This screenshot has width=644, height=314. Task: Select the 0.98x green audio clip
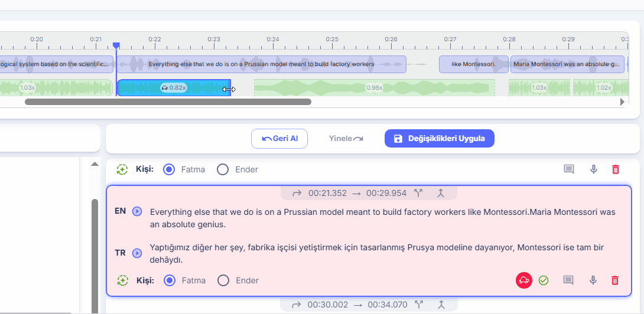click(x=374, y=88)
